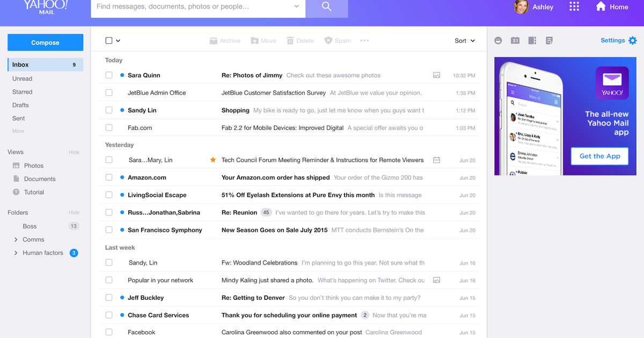Click the Yahoo Mail logo

45,6
